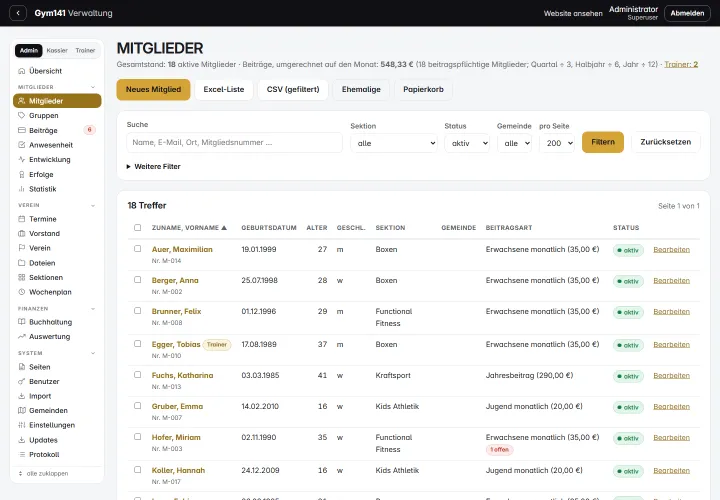Open Übersicht home icon in sidebar
The width and height of the screenshot is (720, 500).
click(x=21, y=71)
